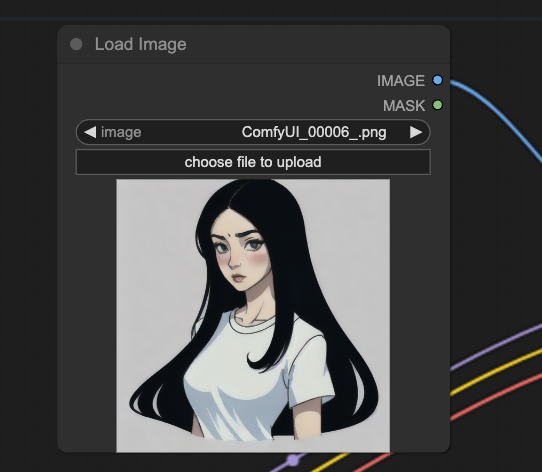Click the choose file to upload button
Image resolution: width=542 pixels, height=472 pixels.
253,162
